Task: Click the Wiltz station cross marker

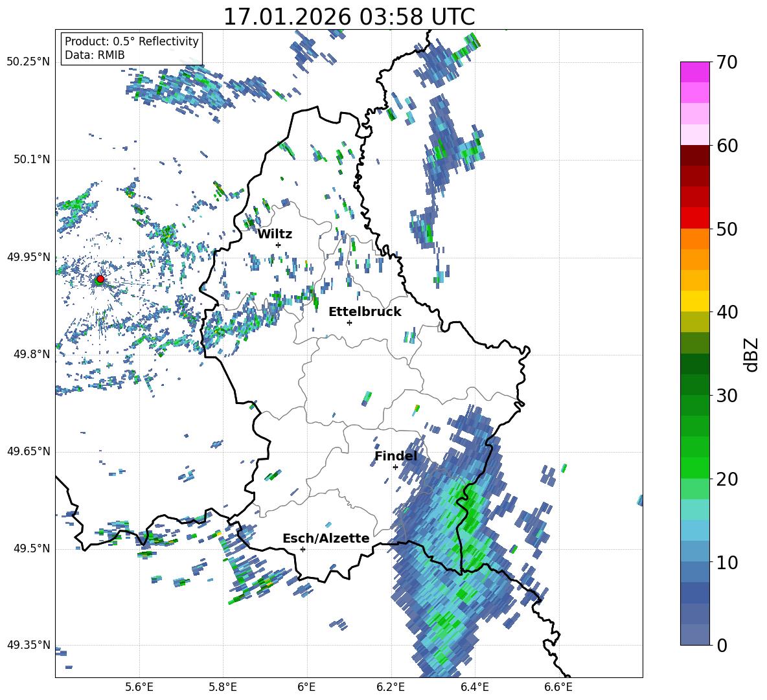Action: pyautogui.click(x=279, y=245)
